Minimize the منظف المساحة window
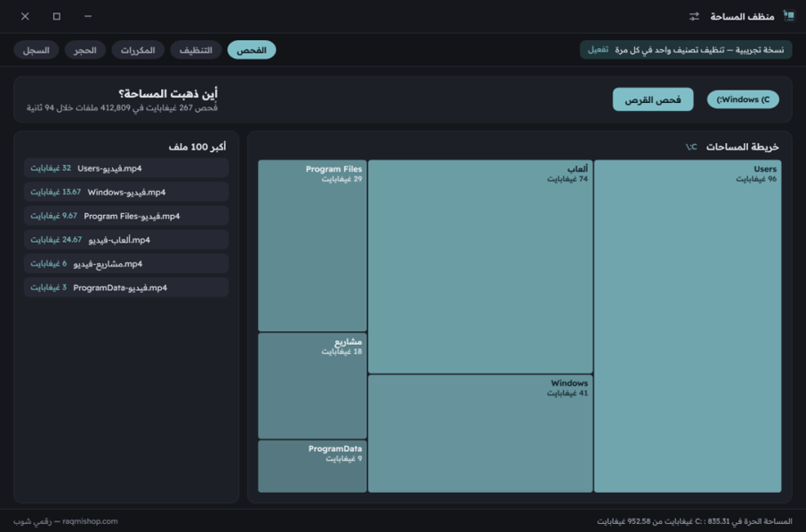Image resolution: width=806 pixels, height=532 pixels. click(x=88, y=16)
